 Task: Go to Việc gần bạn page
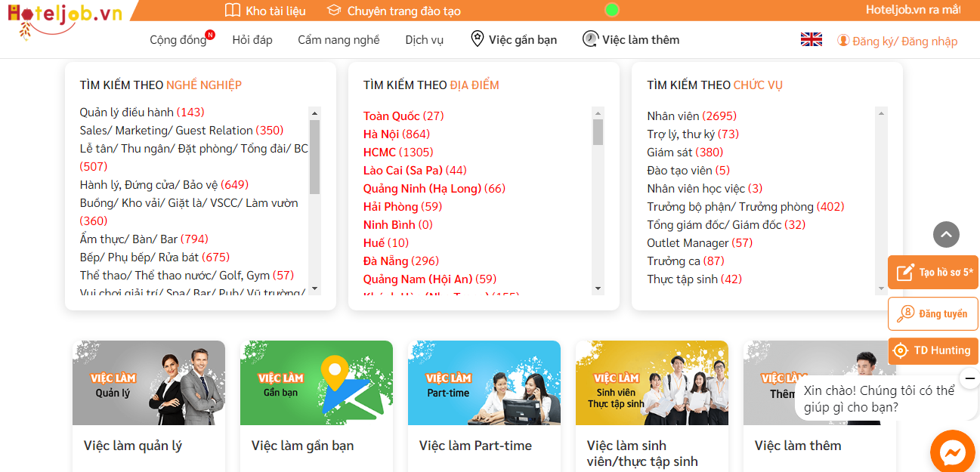(x=522, y=39)
